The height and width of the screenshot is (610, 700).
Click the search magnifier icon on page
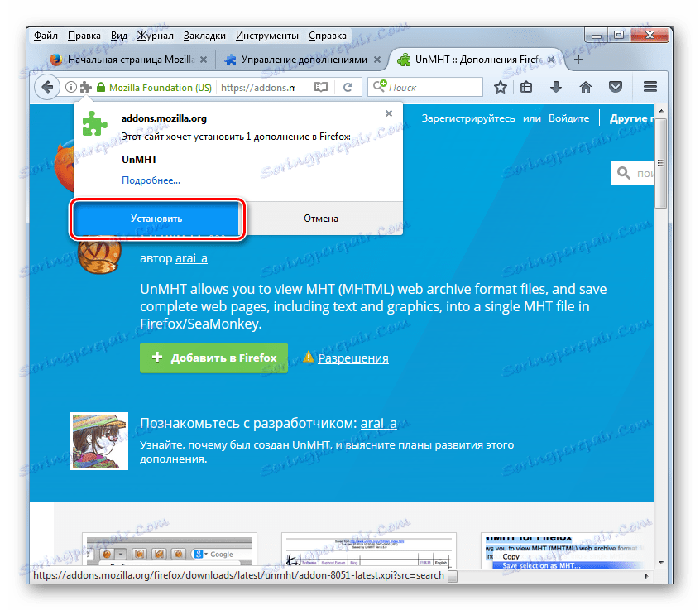click(623, 173)
